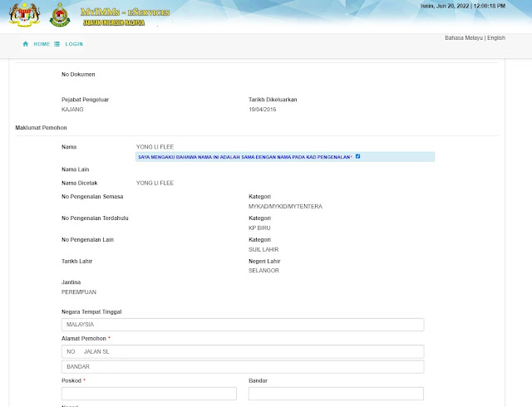Image resolution: width=532 pixels, height=407 pixels.
Task: Focus the Bandar input field
Action: 336,394
